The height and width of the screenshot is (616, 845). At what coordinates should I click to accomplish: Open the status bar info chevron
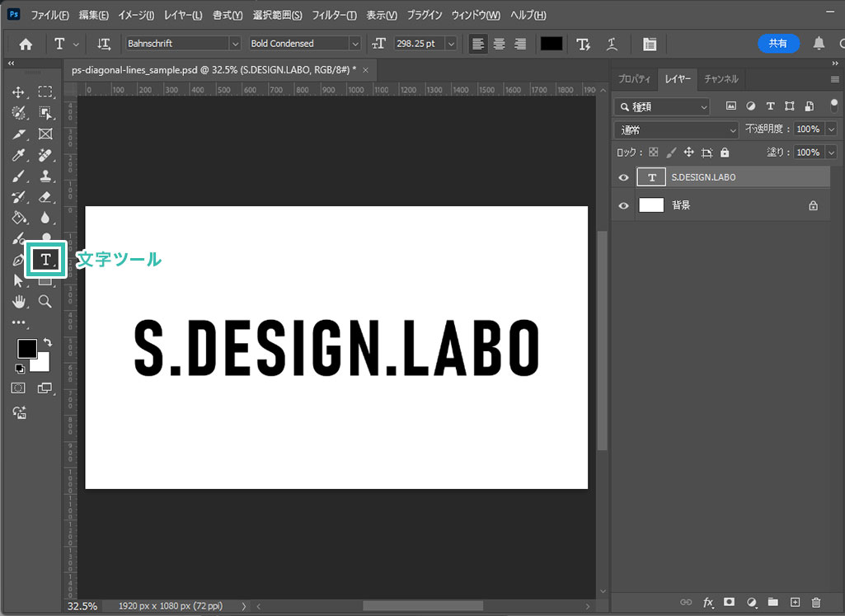pos(243,606)
